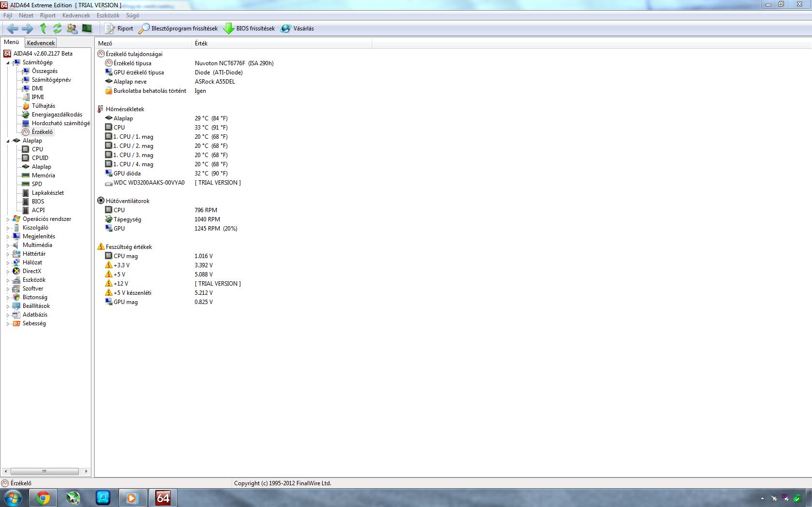Image resolution: width=812 pixels, height=507 pixels.
Task: Click the green Up arrow toolbar icon
Action: pos(43,29)
